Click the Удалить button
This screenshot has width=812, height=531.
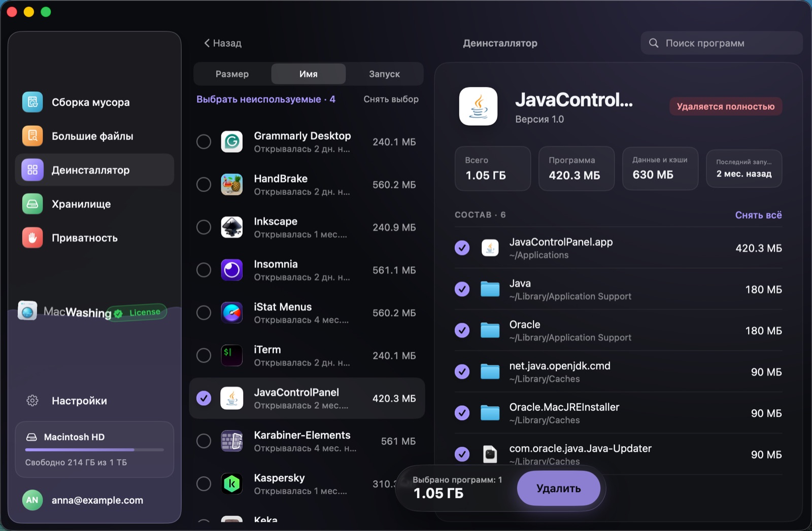click(x=559, y=488)
